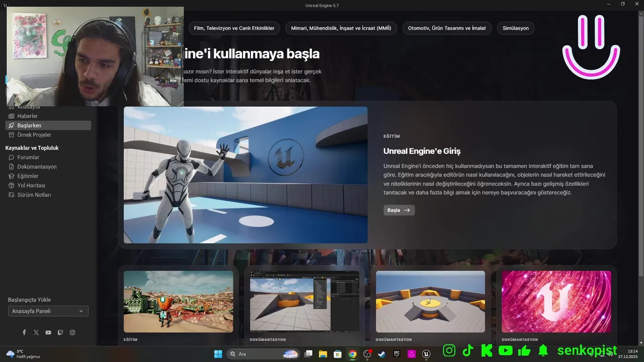Click the Başlangıçta Yükle label

pos(29,300)
